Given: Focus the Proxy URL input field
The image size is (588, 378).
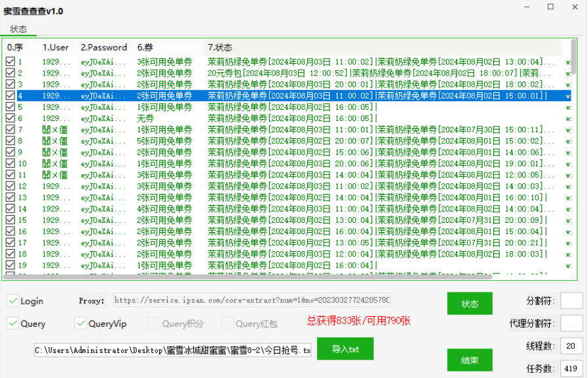Looking at the screenshot, I should pos(251,300).
